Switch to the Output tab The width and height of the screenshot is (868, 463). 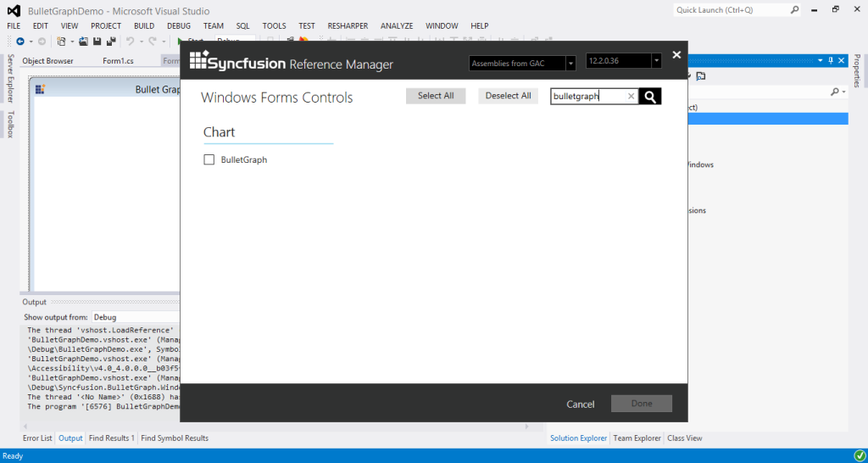(70, 438)
